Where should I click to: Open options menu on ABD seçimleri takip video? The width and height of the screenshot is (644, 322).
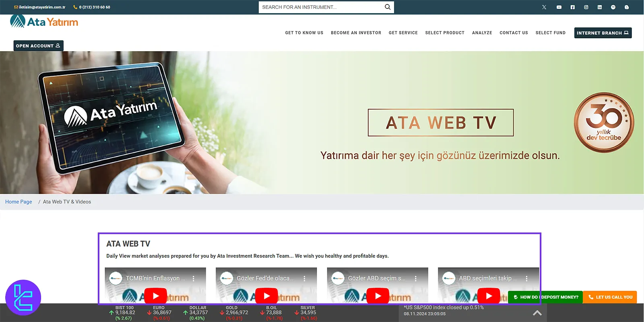coord(526,278)
